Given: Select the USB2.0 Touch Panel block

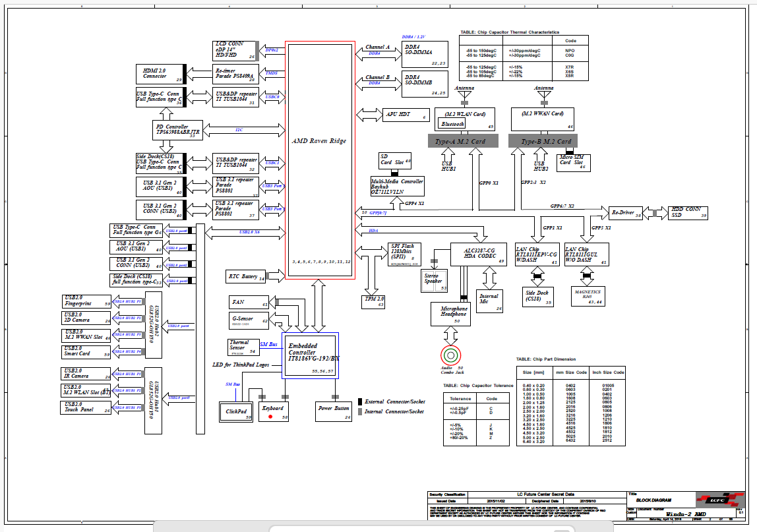Looking at the screenshot, I should (x=87, y=407).
